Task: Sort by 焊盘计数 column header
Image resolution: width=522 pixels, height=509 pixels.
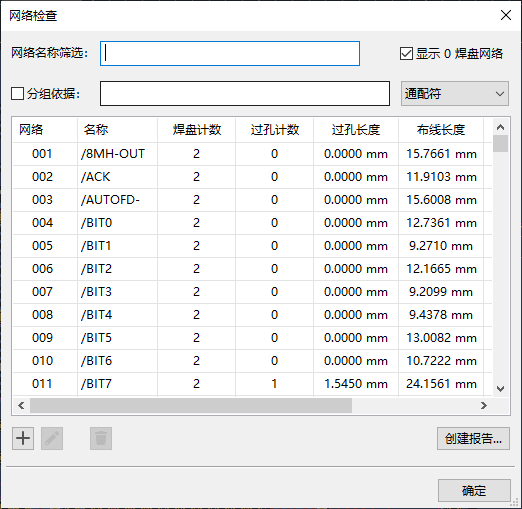Action: (197, 130)
